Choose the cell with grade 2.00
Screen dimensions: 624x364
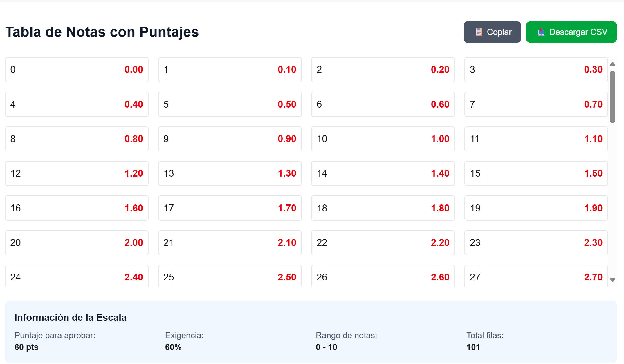tap(77, 243)
